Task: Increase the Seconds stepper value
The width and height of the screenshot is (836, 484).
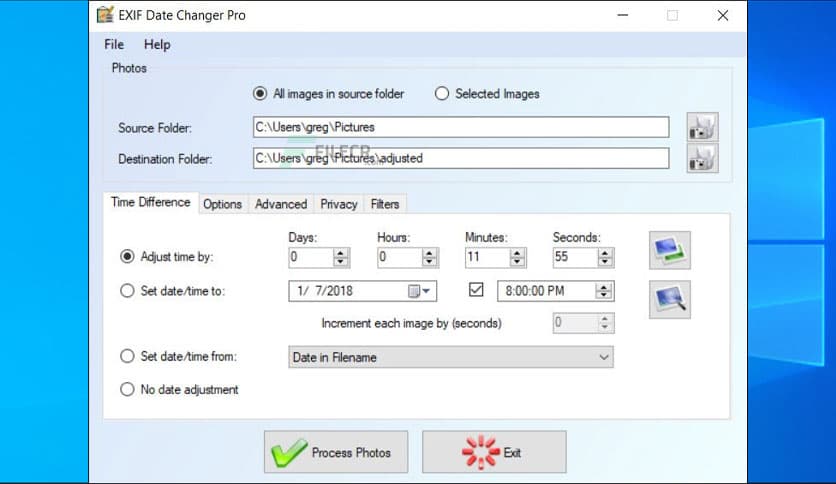Action: tap(605, 253)
